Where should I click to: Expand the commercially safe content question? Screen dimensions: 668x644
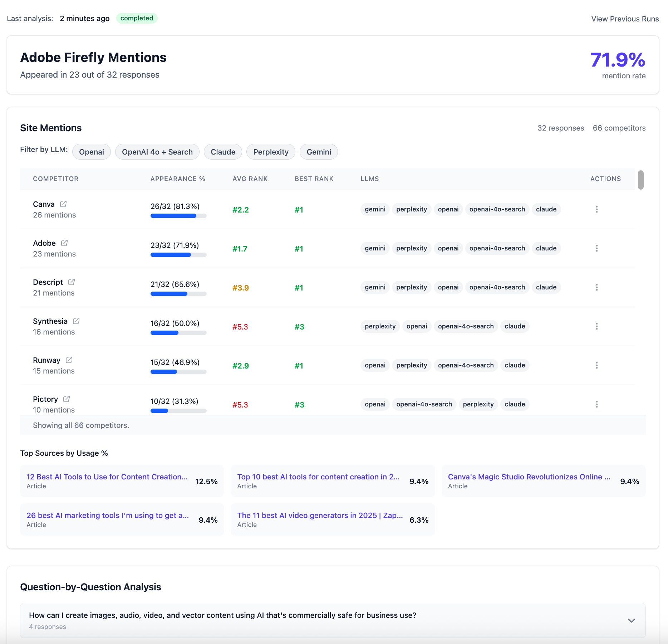point(333,620)
